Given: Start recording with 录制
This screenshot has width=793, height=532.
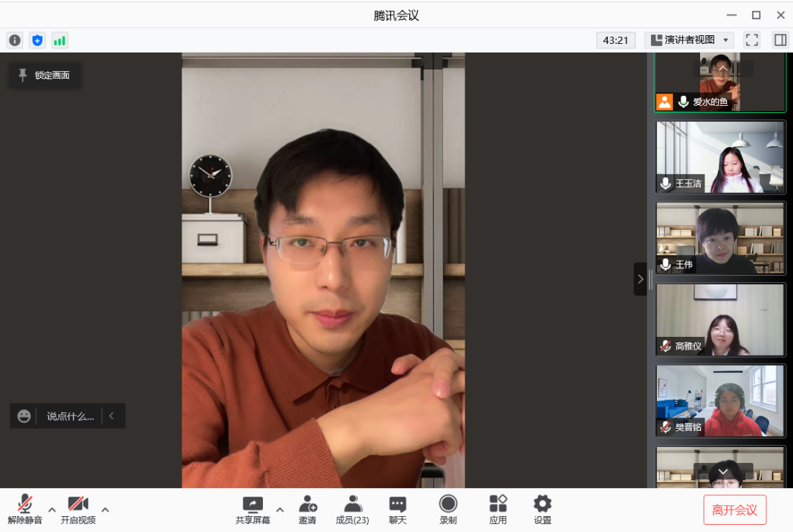Looking at the screenshot, I should [448, 510].
